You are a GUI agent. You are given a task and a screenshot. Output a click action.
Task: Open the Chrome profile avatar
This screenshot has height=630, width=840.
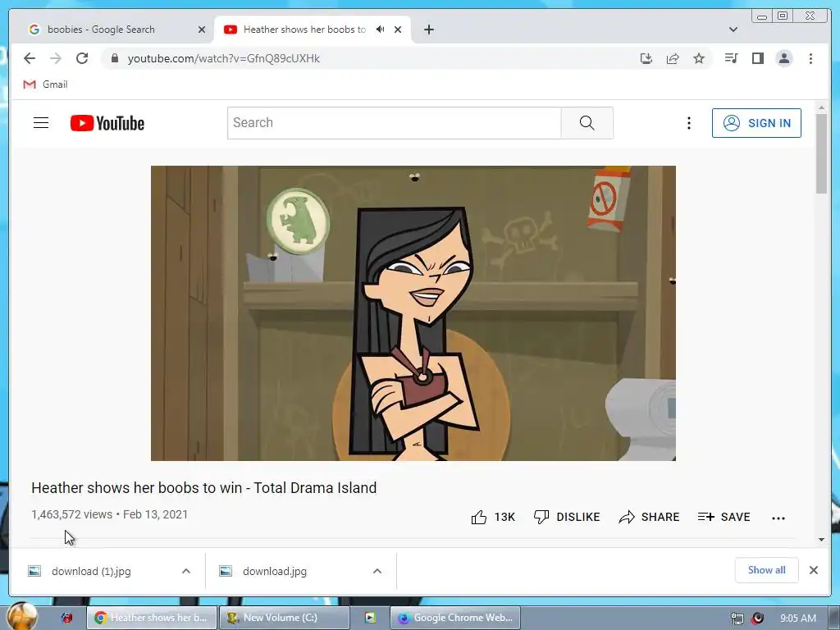click(x=783, y=58)
